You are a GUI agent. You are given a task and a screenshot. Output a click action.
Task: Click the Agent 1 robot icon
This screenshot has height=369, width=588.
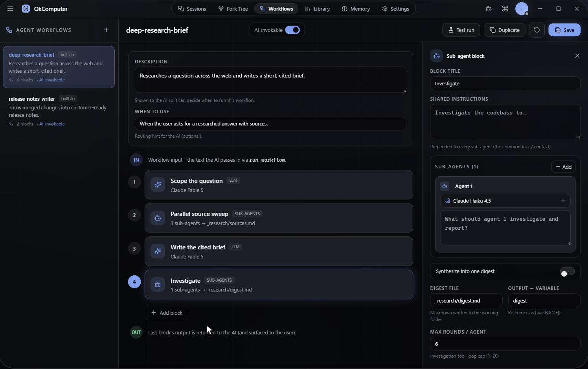coord(445,186)
